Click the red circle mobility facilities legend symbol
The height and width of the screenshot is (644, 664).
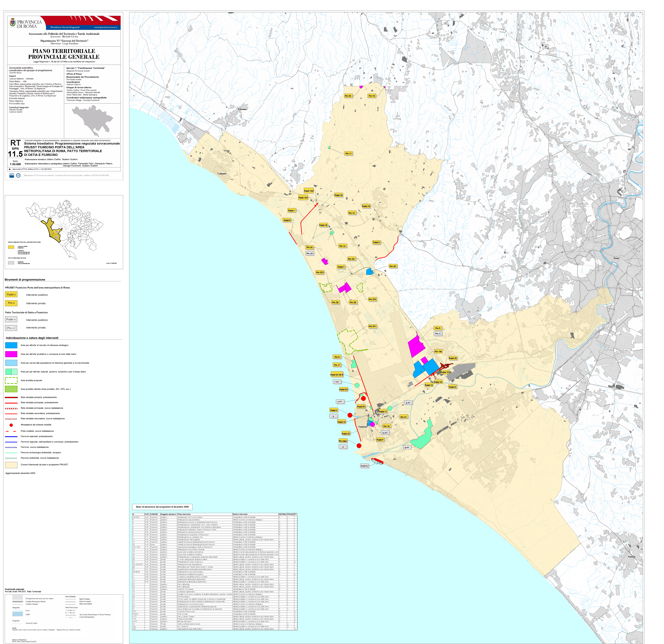pos(11,425)
